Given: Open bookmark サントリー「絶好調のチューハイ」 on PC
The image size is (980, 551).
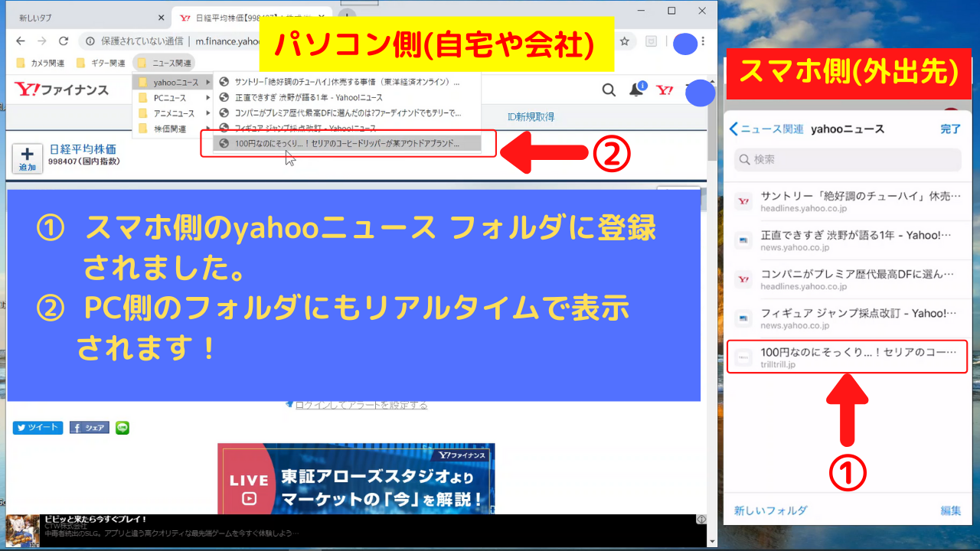Looking at the screenshot, I should tap(347, 82).
